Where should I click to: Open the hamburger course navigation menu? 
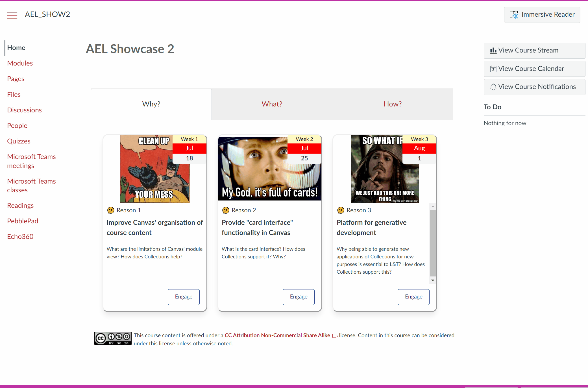[x=12, y=15]
